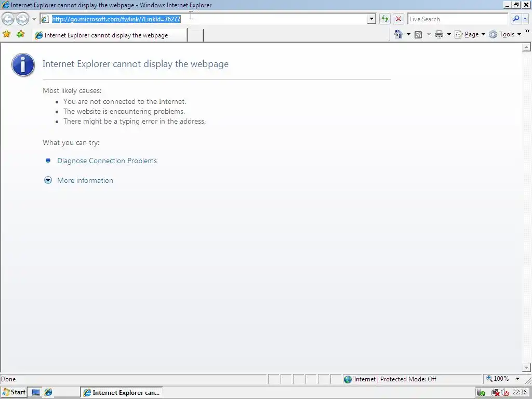The height and width of the screenshot is (399, 532).
Task: Open the Windows Start menu
Action: tap(14, 392)
